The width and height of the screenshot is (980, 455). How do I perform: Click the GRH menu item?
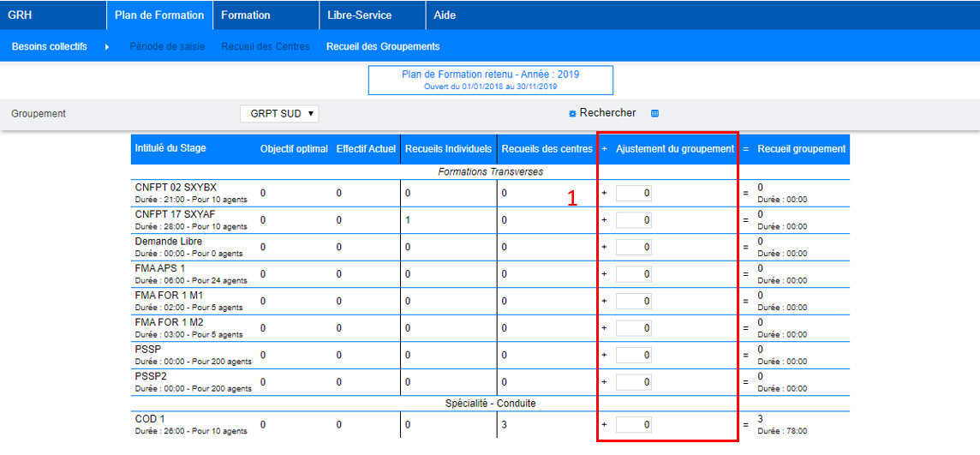click(x=19, y=15)
